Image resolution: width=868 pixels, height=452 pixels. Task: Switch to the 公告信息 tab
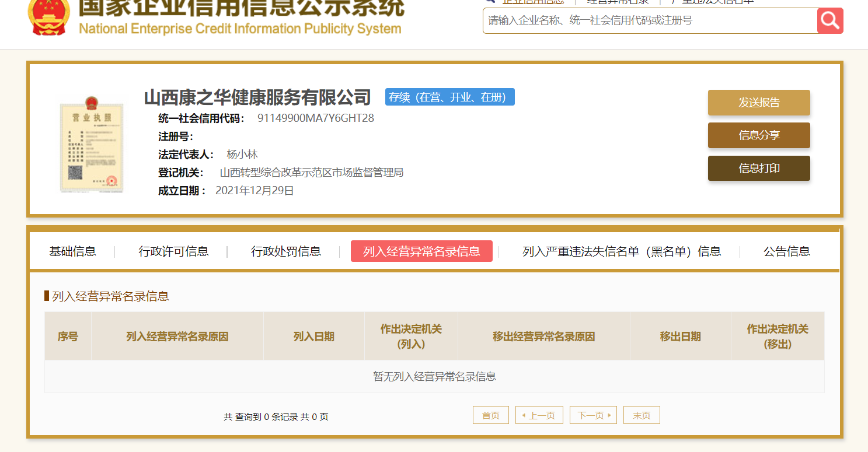(787, 251)
